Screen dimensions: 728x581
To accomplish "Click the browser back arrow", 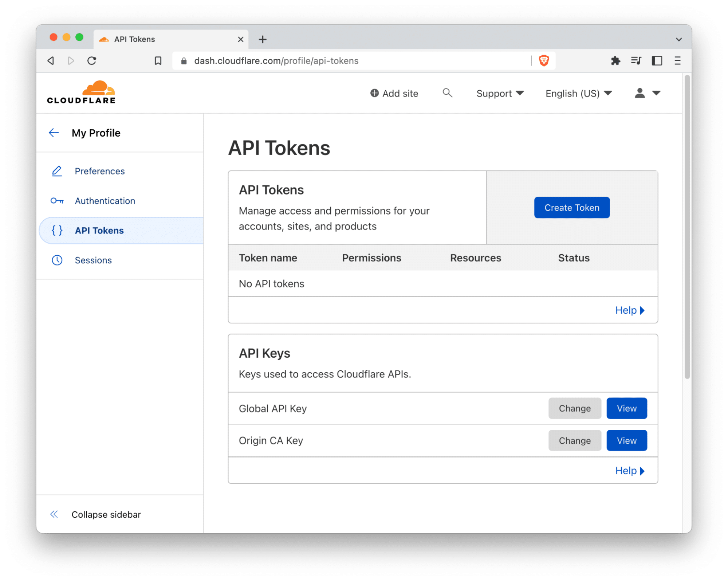I will tap(51, 60).
